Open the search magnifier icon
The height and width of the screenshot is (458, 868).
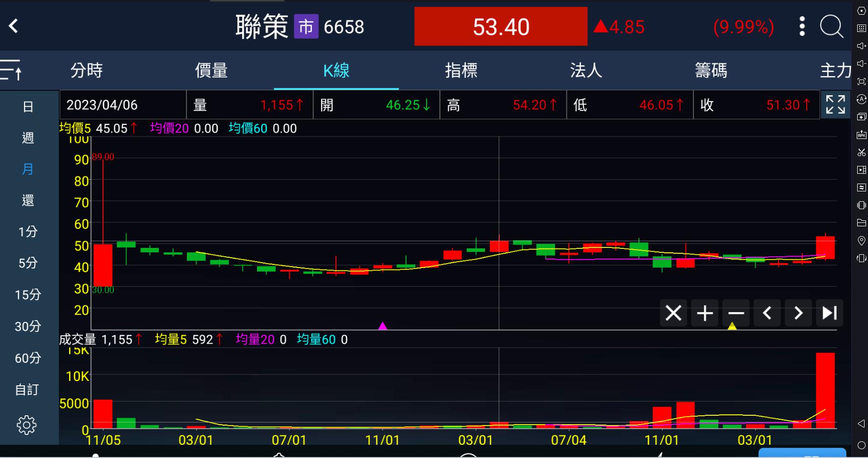point(831,27)
